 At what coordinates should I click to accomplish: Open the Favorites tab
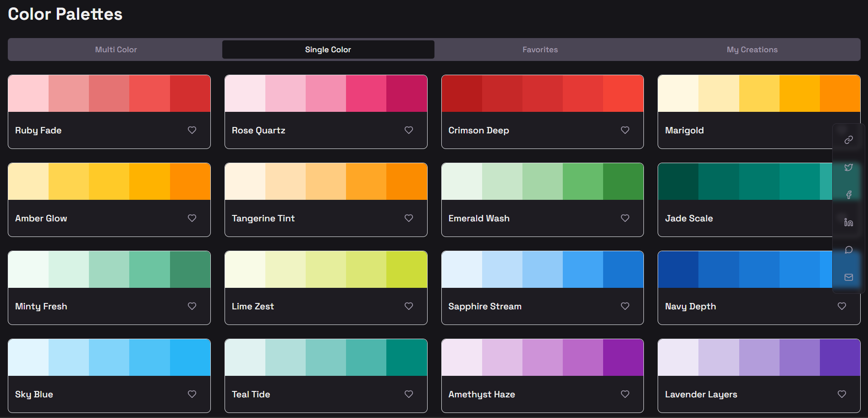pos(540,49)
